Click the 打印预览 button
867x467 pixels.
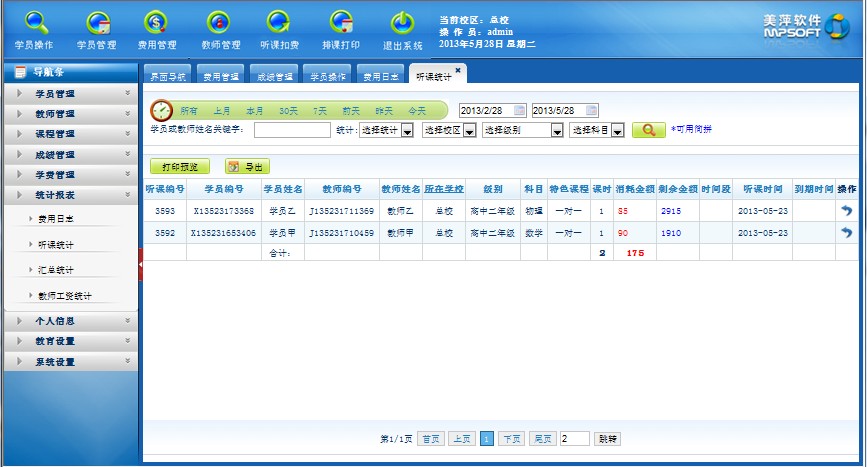pyautogui.click(x=180, y=167)
